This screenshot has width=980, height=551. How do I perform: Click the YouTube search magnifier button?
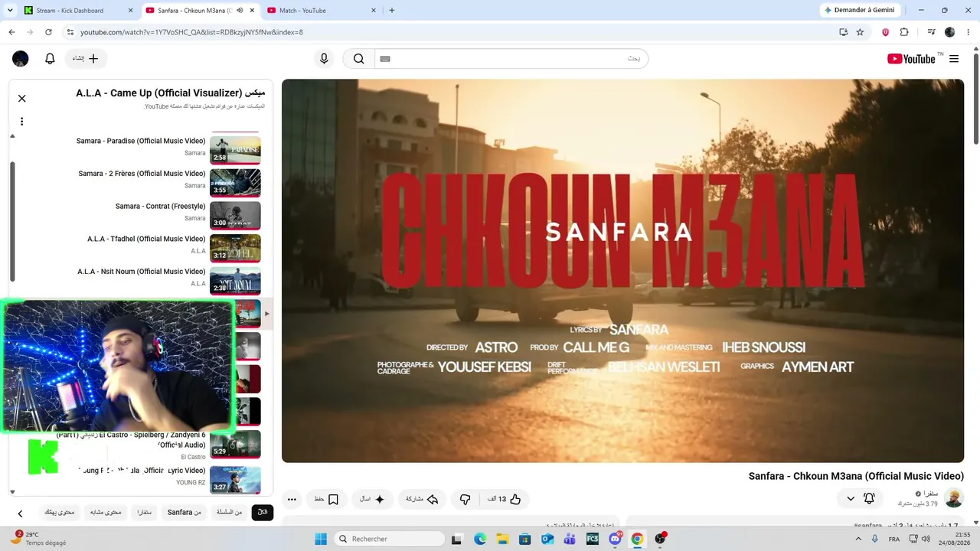pos(358,59)
